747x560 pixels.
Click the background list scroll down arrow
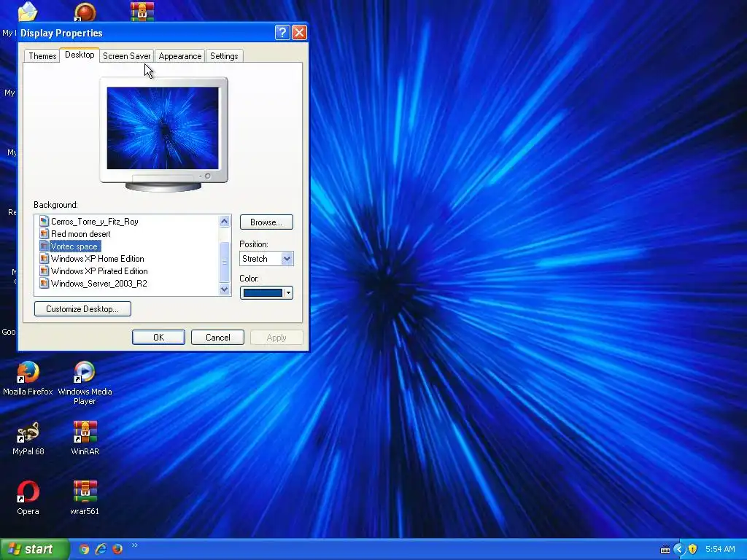(x=225, y=289)
